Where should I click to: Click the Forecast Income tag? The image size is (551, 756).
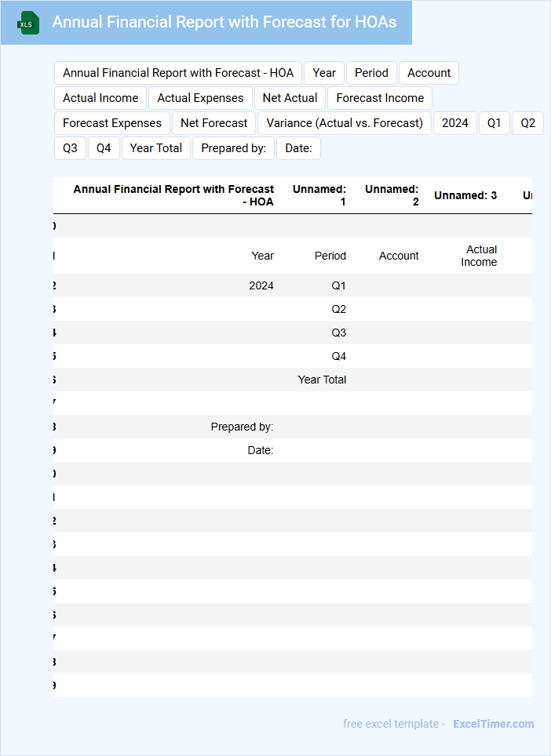380,98
